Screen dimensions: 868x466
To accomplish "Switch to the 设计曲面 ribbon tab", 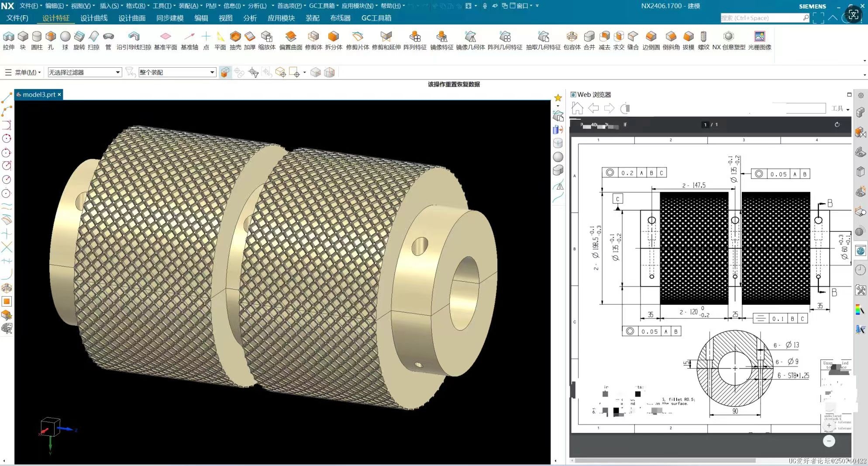I will (x=132, y=18).
